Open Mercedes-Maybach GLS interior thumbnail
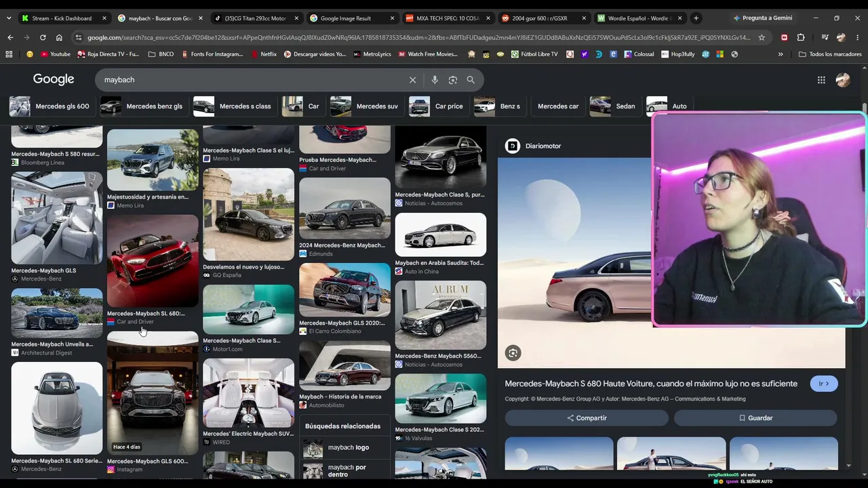Viewport: 868px width, 488px height. [x=57, y=218]
